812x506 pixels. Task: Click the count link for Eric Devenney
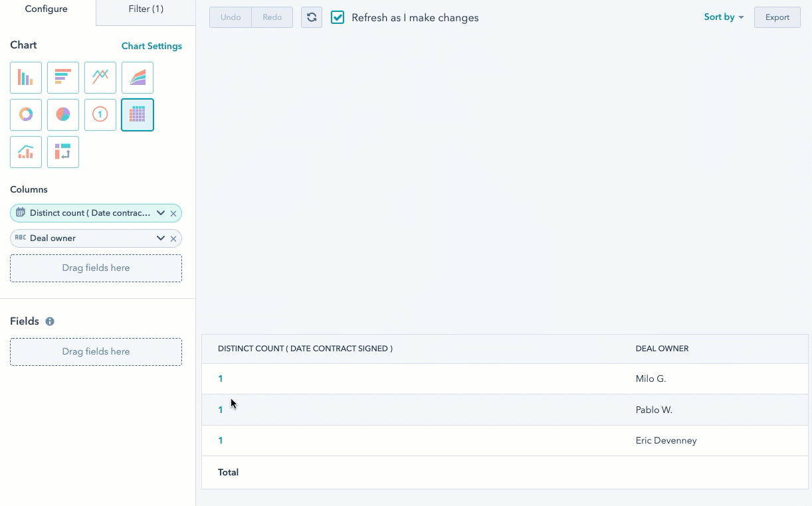(x=220, y=440)
